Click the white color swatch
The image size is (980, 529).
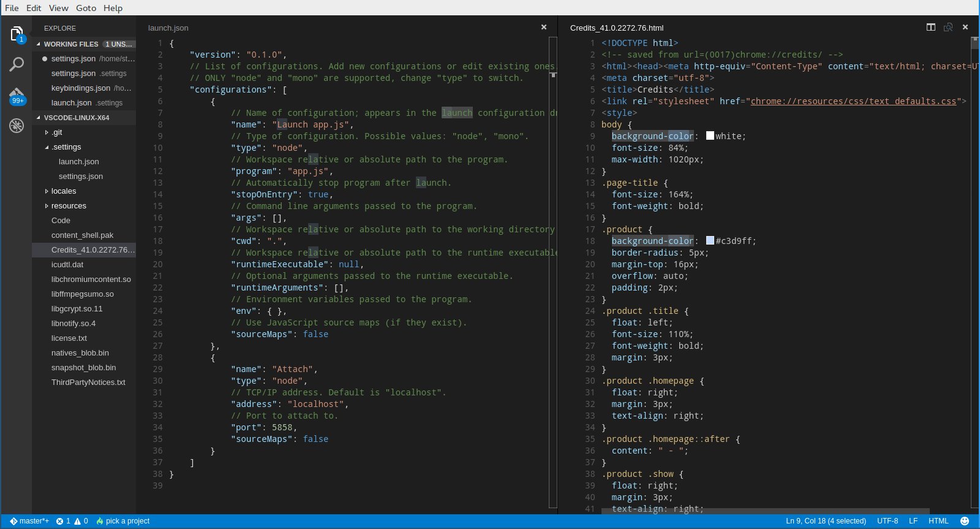(710, 136)
